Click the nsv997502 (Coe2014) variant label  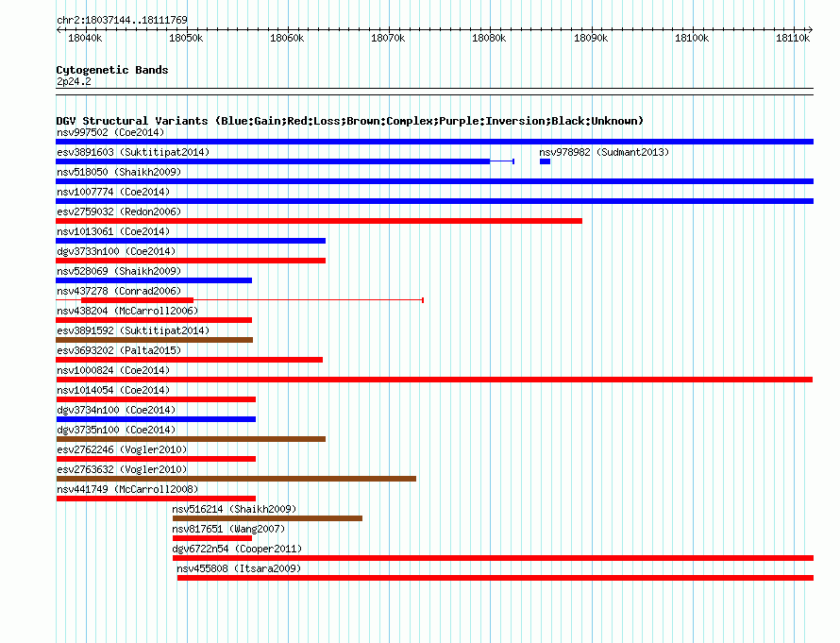(110, 132)
